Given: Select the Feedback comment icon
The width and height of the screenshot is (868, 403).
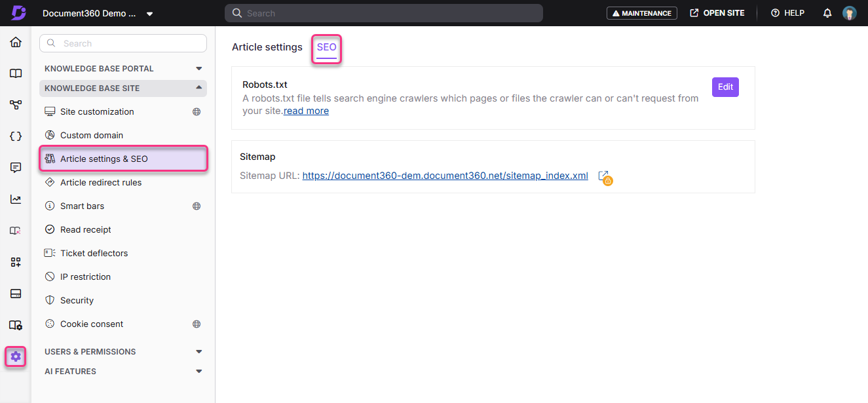Looking at the screenshot, I should [x=15, y=167].
